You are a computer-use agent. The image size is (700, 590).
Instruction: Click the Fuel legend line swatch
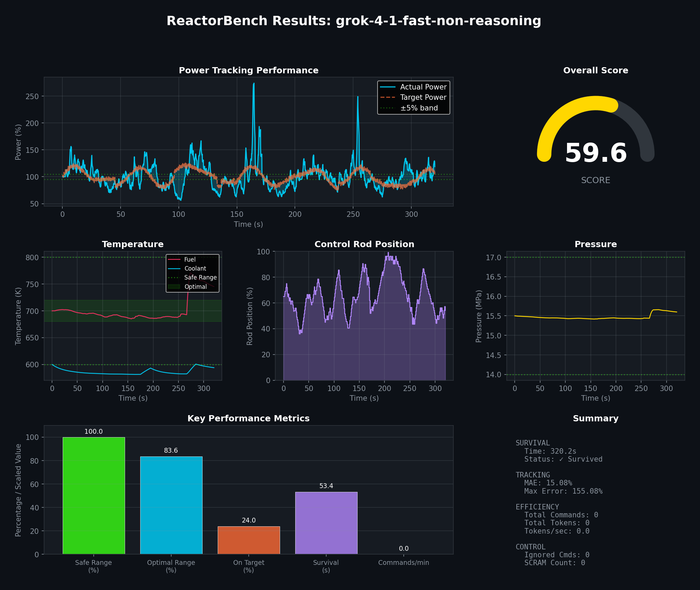pos(174,260)
